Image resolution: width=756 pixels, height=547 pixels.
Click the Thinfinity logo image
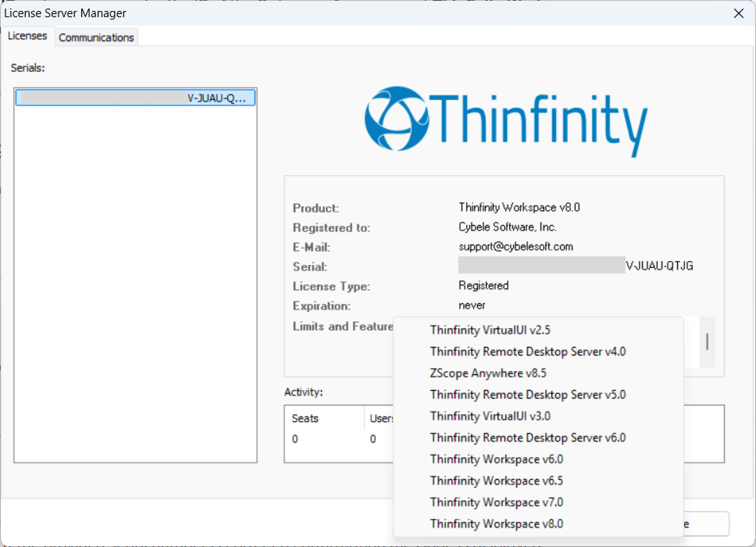pyautogui.click(x=506, y=120)
